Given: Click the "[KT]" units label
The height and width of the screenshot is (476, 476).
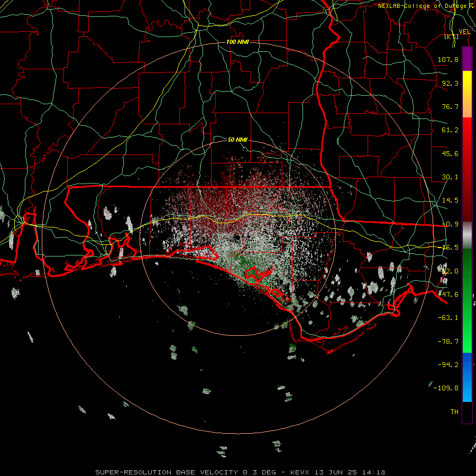Looking at the screenshot, I should [452, 36].
